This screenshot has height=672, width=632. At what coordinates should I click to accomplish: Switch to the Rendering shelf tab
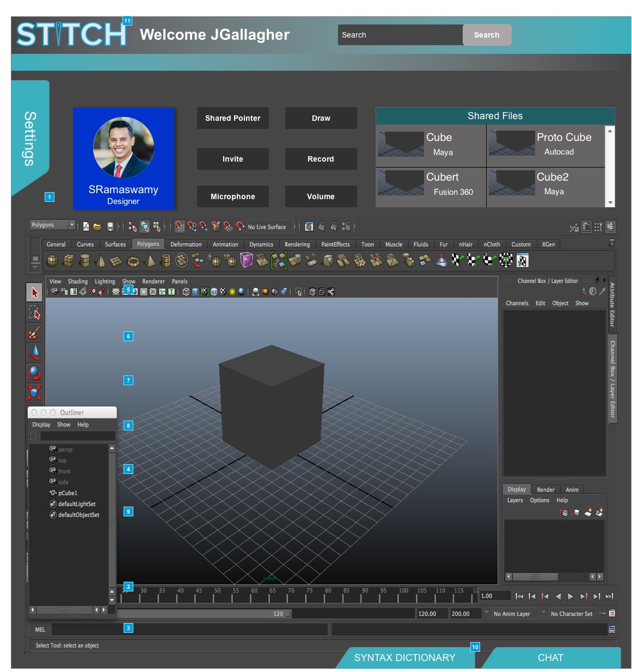pos(297,245)
